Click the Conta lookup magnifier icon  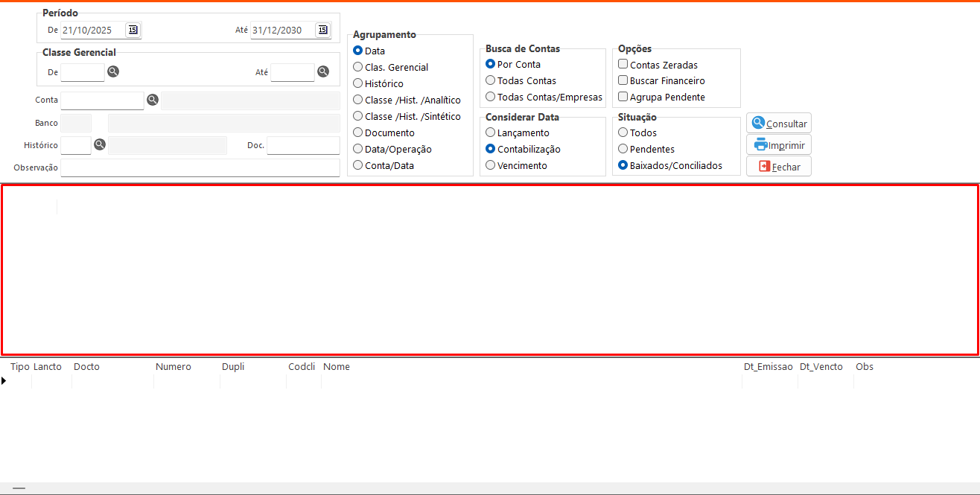153,100
